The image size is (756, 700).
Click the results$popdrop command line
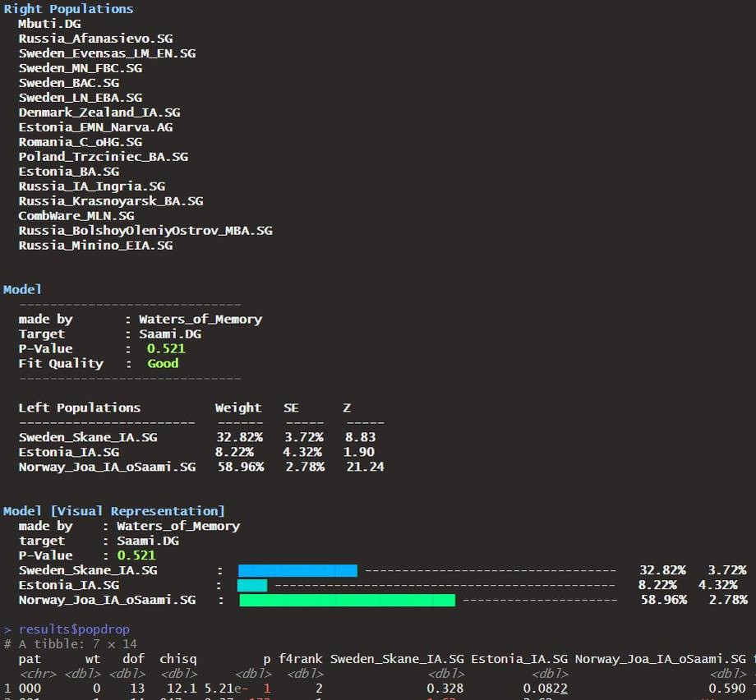[67, 629]
